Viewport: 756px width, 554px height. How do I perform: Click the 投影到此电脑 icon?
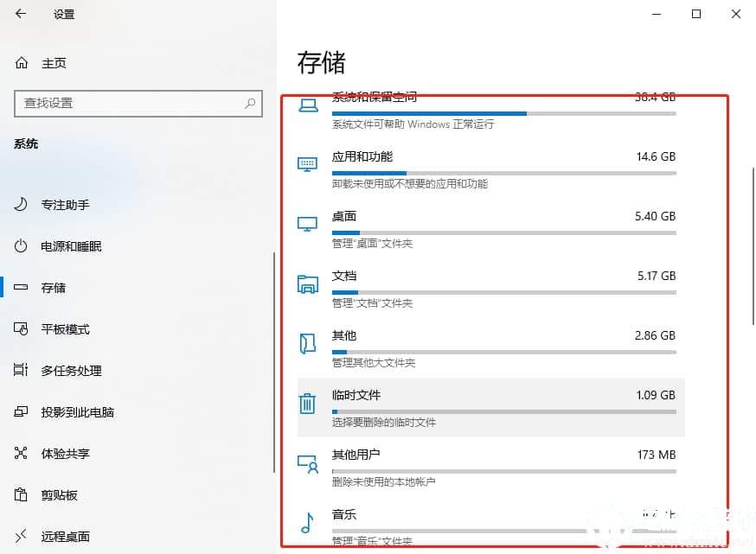tap(22, 412)
